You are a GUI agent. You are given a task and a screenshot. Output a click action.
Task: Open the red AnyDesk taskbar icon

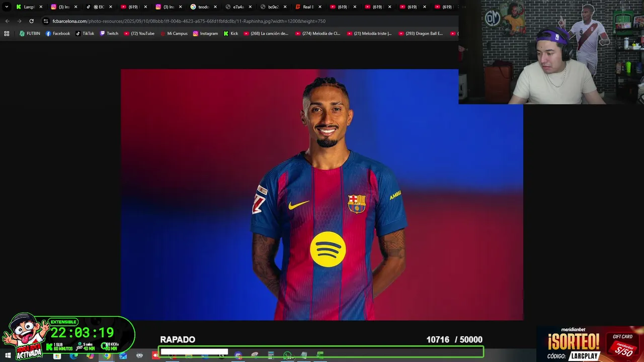click(x=156, y=355)
